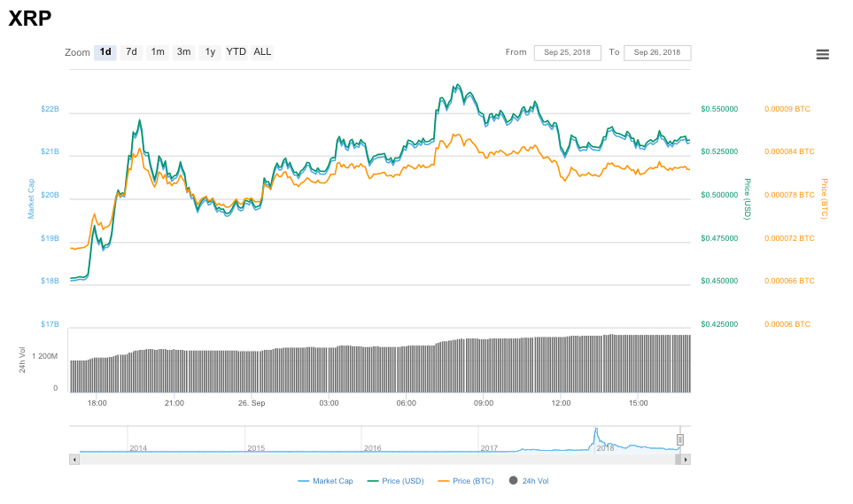The height and width of the screenshot is (504, 853).
Task: Select the 1y zoom range
Action: pos(210,52)
